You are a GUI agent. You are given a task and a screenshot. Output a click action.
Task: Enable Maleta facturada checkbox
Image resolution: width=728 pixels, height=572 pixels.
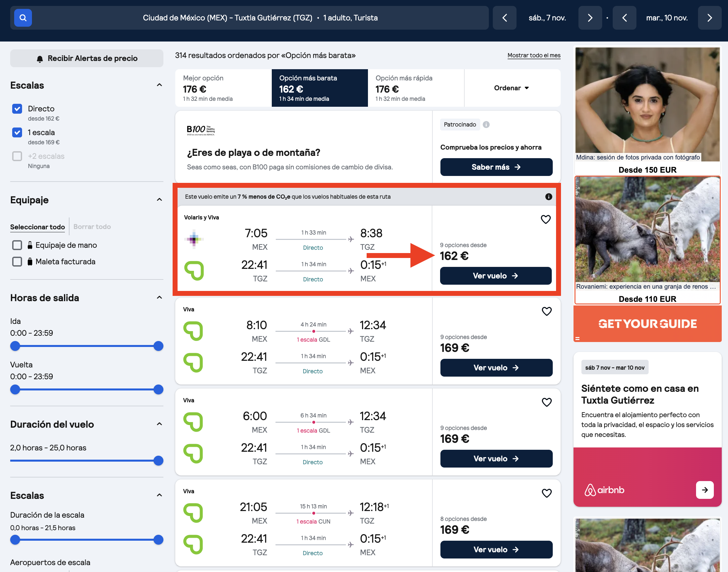click(x=17, y=262)
